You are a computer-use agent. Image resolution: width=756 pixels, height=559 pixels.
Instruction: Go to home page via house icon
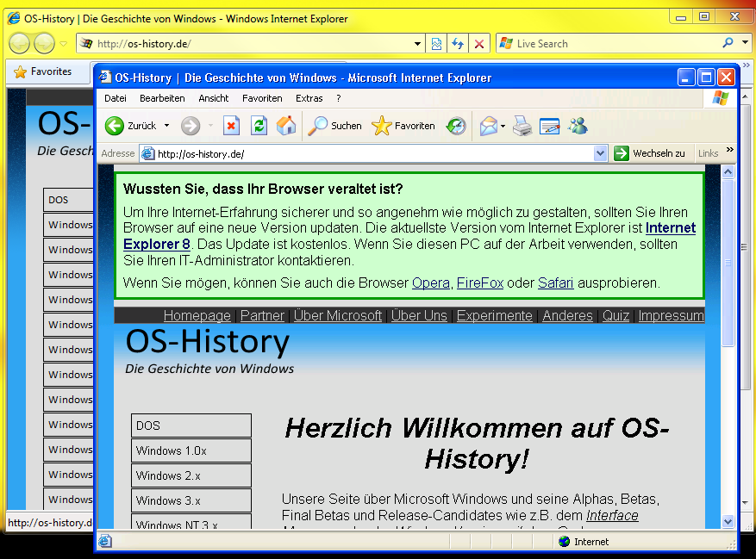click(286, 127)
